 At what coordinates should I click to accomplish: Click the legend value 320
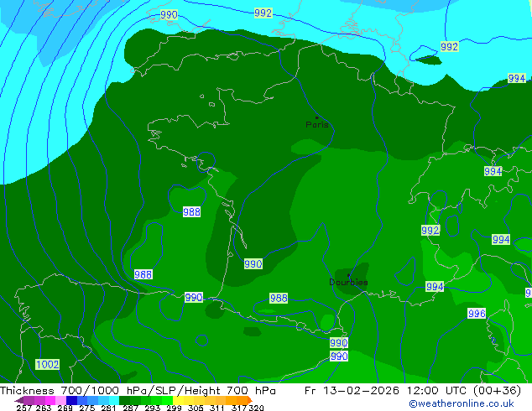257,408
